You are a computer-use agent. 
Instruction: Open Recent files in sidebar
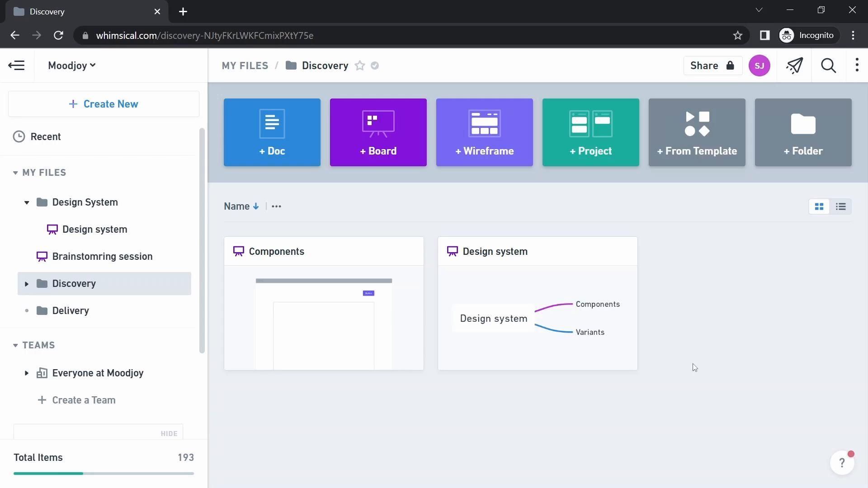point(45,136)
